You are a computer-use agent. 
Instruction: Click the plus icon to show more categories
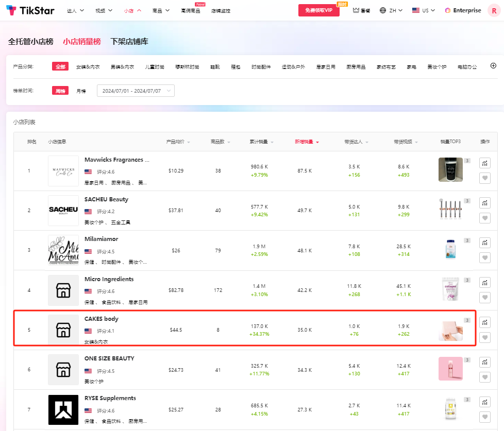click(493, 66)
